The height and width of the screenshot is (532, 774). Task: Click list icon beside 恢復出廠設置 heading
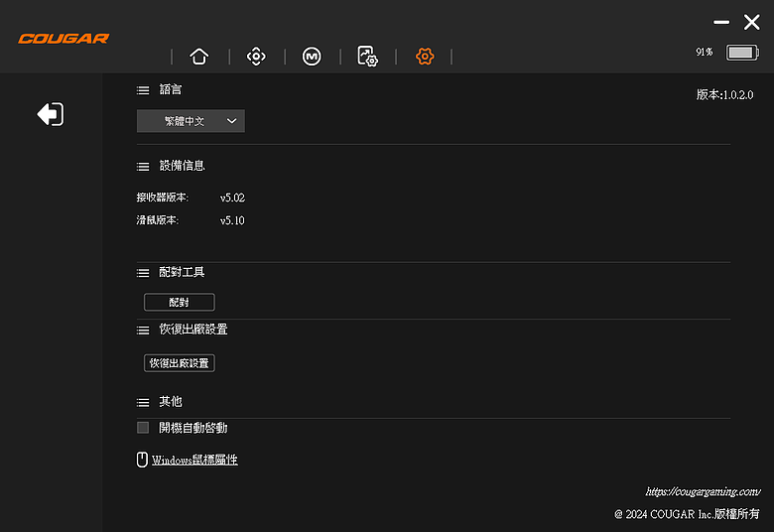(x=143, y=330)
